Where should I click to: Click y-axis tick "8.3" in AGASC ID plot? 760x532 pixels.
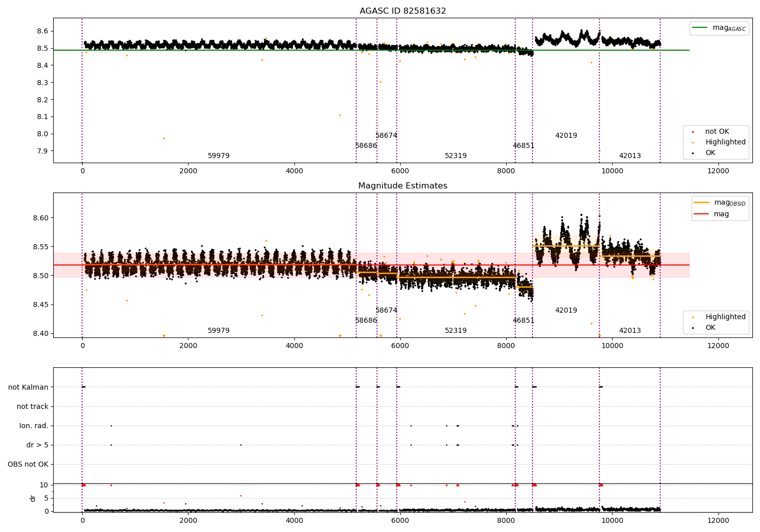click(43, 83)
